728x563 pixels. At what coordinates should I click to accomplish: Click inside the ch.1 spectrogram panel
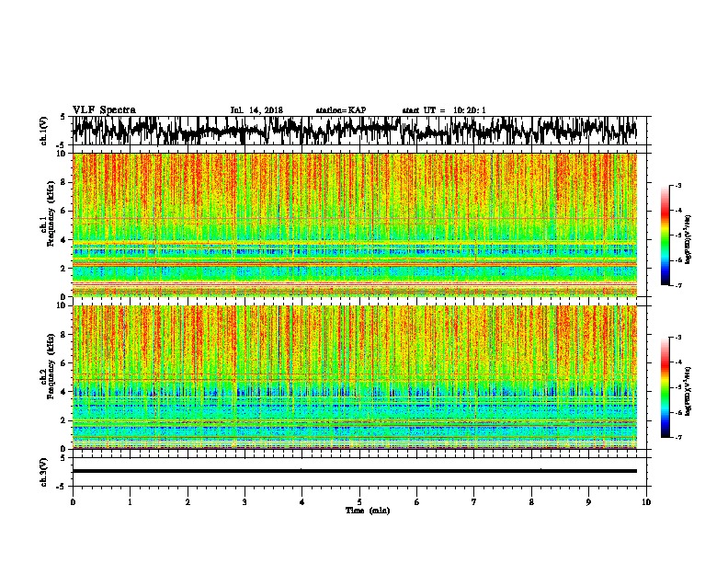(x=354, y=224)
